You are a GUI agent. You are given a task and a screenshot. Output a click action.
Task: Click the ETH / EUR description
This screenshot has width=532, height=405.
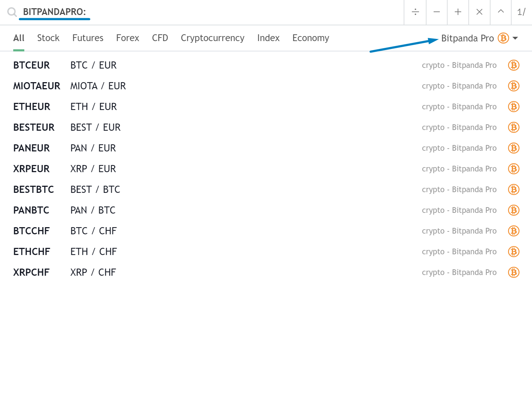pos(94,107)
